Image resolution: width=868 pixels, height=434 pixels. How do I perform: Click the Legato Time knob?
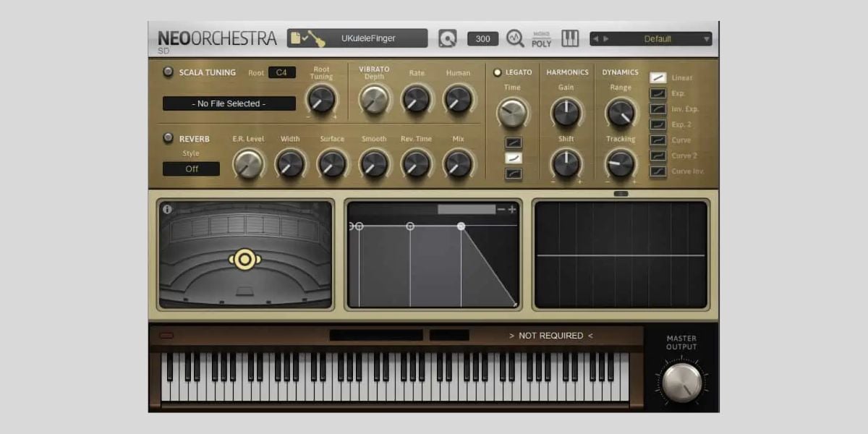pyautogui.click(x=512, y=112)
